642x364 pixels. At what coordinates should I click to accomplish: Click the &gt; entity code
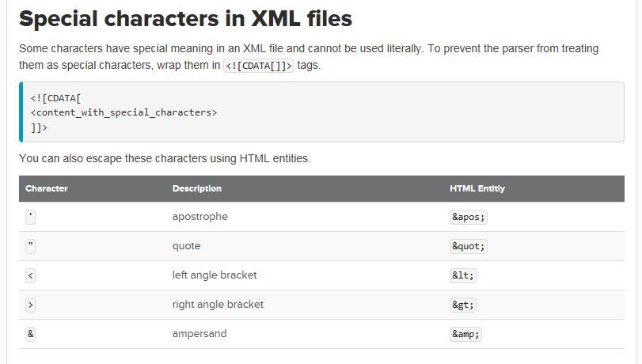click(x=463, y=305)
